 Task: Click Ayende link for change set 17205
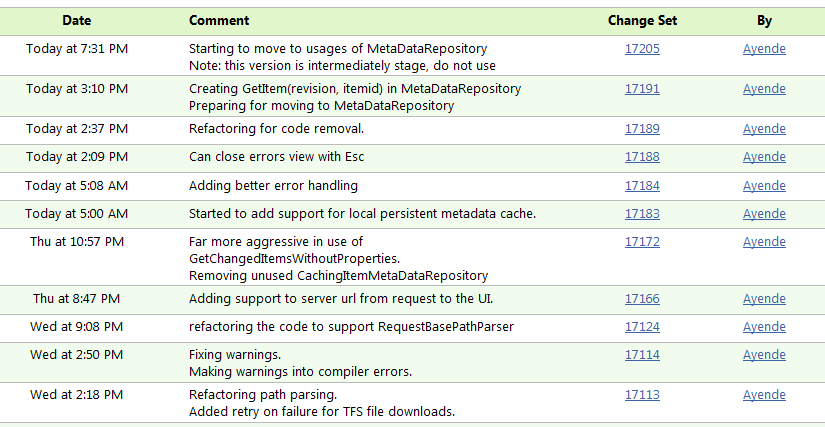pyautogui.click(x=764, y=49)
